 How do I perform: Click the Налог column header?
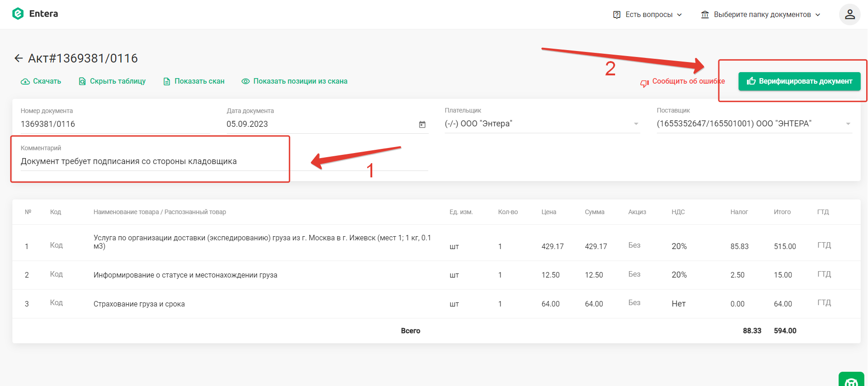(x=739, y=212)
